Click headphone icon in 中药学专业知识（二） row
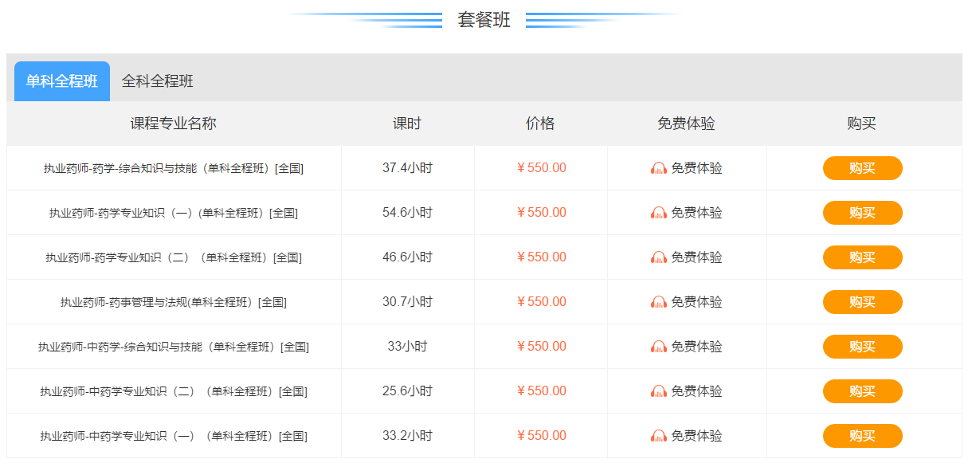Image resolution: width=980 pixels, height=467 pixels. tap(659, 391)
